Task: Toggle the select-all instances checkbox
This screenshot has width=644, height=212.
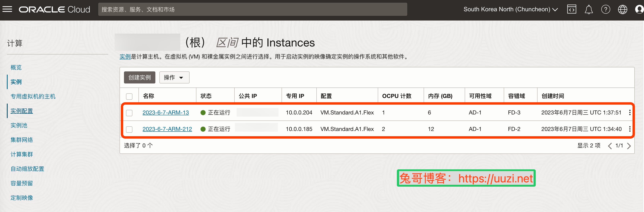Action: (x=129, y=96)
